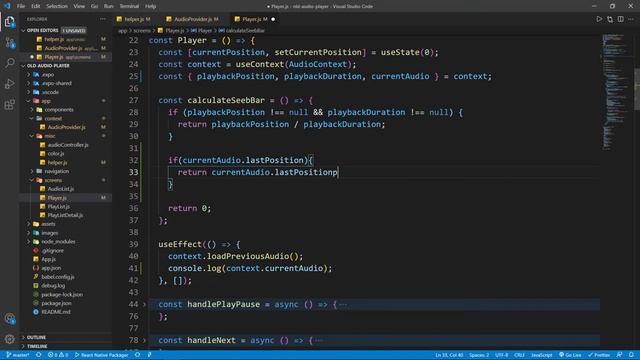Open the Help menu
This screenshot has height=360, width=640.
[x=151, y=6]
